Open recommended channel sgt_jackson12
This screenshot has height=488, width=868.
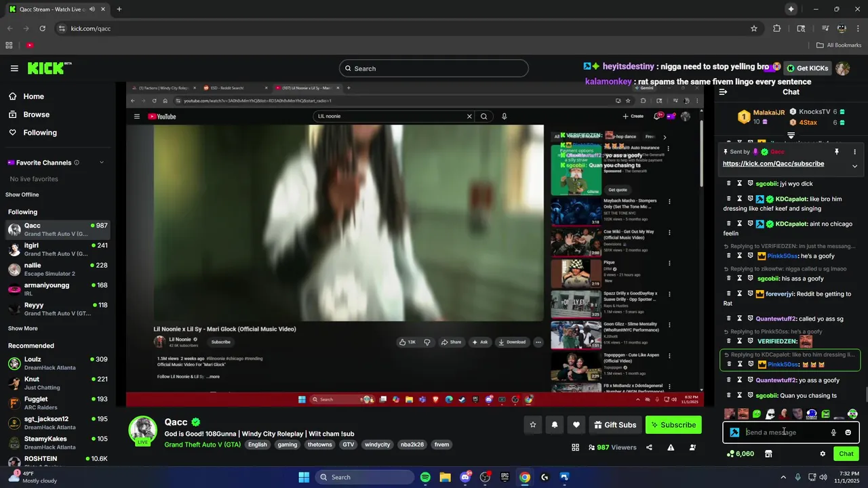[x=58, y=423]
